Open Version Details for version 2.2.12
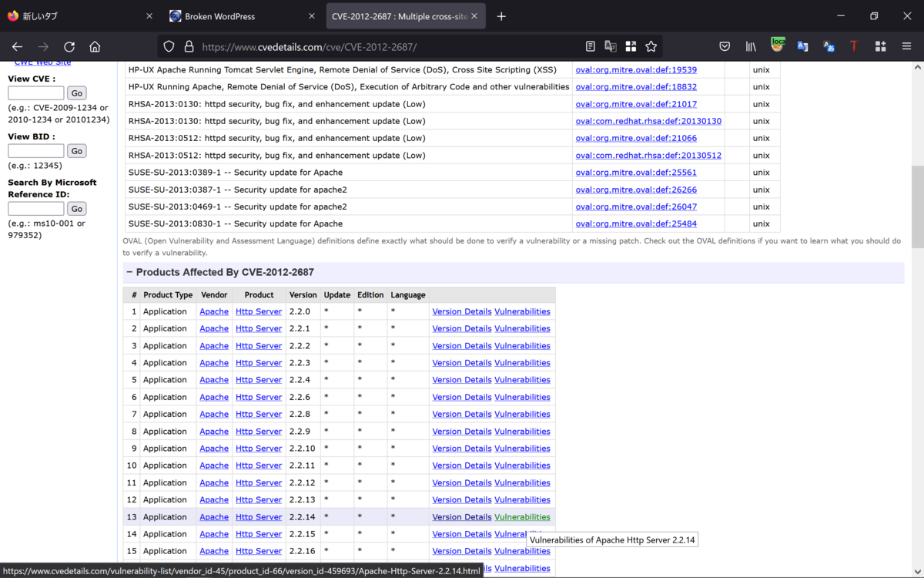Viewport: 924px width, 578px height. coord(462,482)
